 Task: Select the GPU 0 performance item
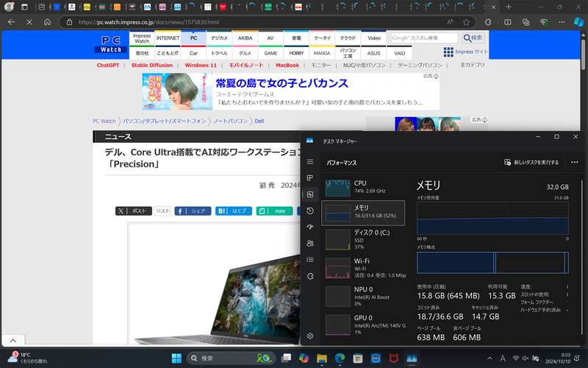pyautogui.click(x=363, y=325)
